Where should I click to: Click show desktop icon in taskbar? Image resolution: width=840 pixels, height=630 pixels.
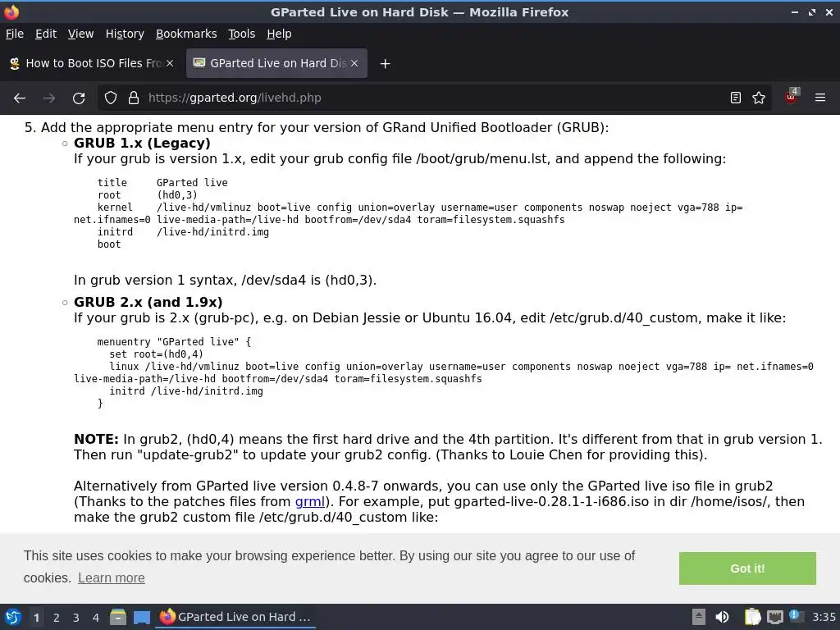pyautogui.click(x=142, y=617)
